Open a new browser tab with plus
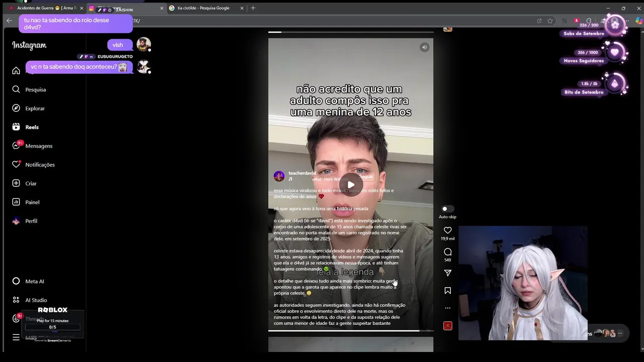644x362 pixels. pos(253,8)
